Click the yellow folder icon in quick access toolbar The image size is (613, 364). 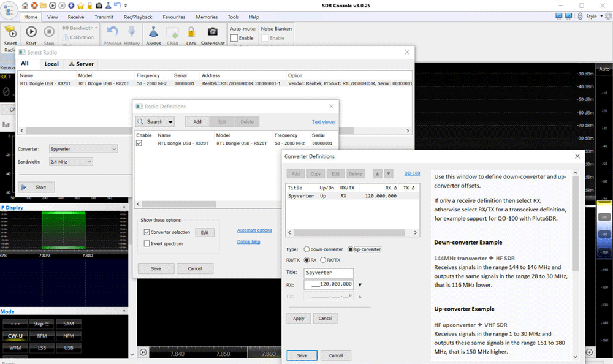[43, 6]
